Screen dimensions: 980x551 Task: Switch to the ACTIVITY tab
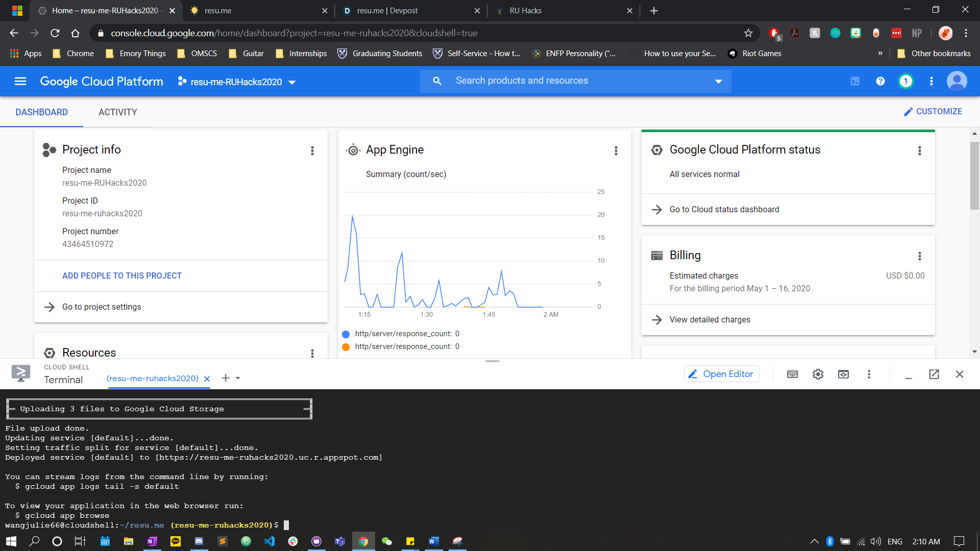(x=117, y=112)
